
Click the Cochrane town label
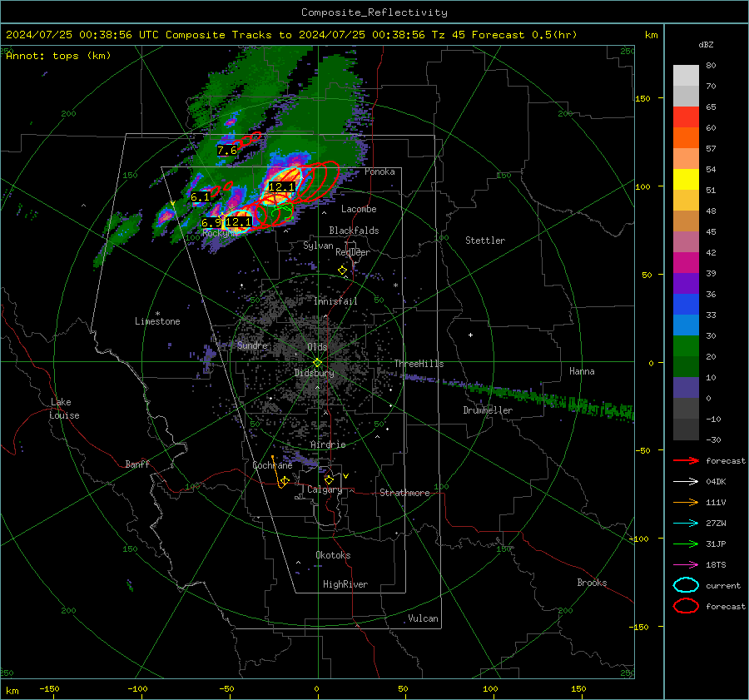[x=272, y=465]
